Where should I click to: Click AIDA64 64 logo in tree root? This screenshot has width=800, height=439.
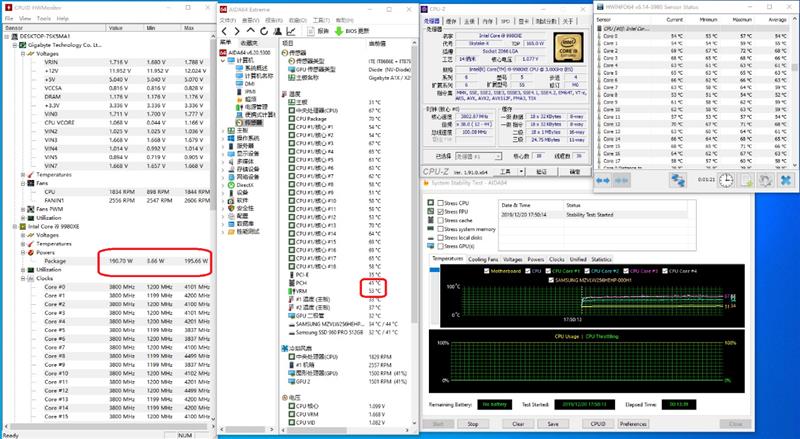tap(223, 53)
